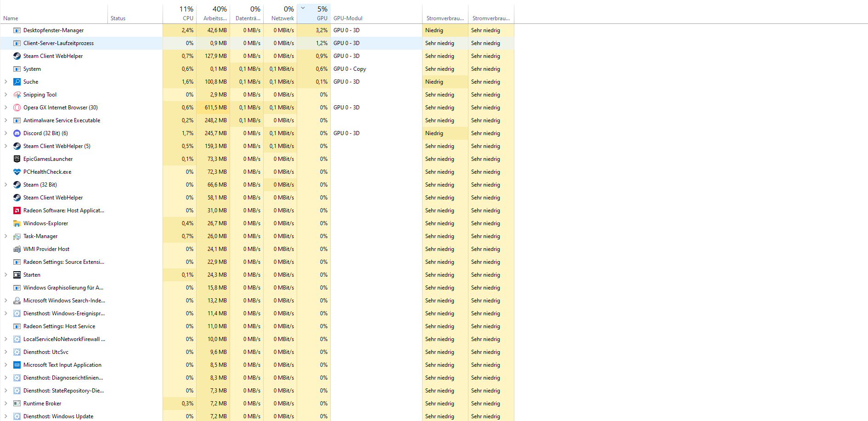Click the Steam Client WebHelper (5) icon
868x421 pixels.
point(17,146)
